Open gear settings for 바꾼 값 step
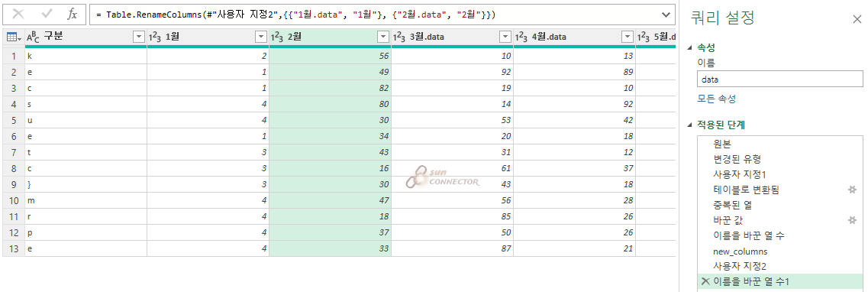The image size is (868, 292). pyautogui.click(x=853, y=220)
